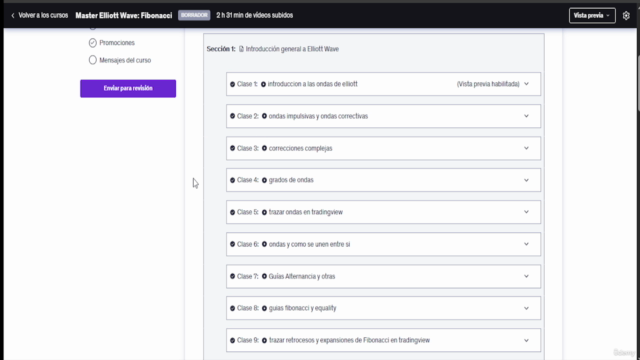This screenshot has width=640, height=360.
Task: Click the check icon before Clase 3
Action: pyautogui.click(x=232, y=148)
